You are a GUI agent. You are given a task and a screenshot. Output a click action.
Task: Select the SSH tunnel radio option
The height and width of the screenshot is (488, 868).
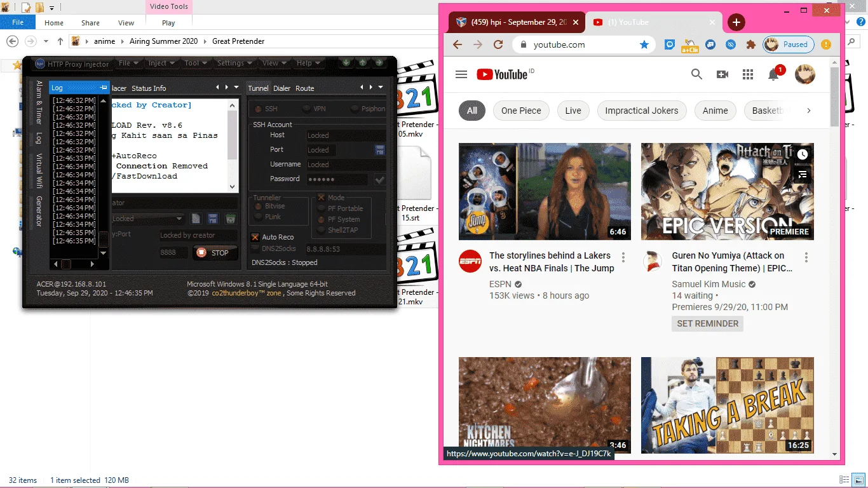(258, 109)
